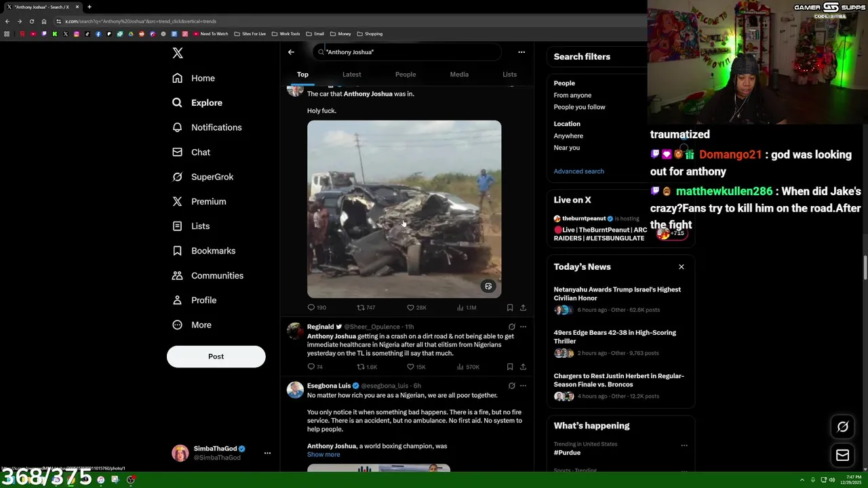The height and width of the screenshot is (488, 868).
Task: Share the car photo post
Action: [x=523, y=308]
